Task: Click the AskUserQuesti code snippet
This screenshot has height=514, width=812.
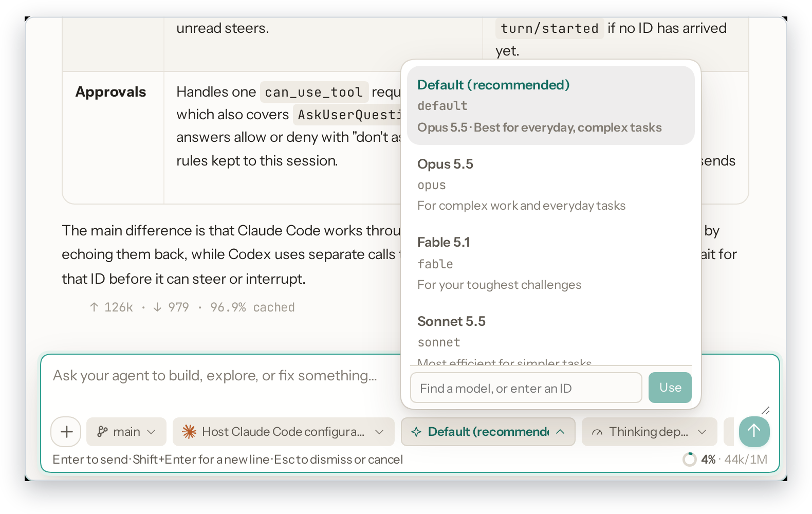Action: (347, 115)
